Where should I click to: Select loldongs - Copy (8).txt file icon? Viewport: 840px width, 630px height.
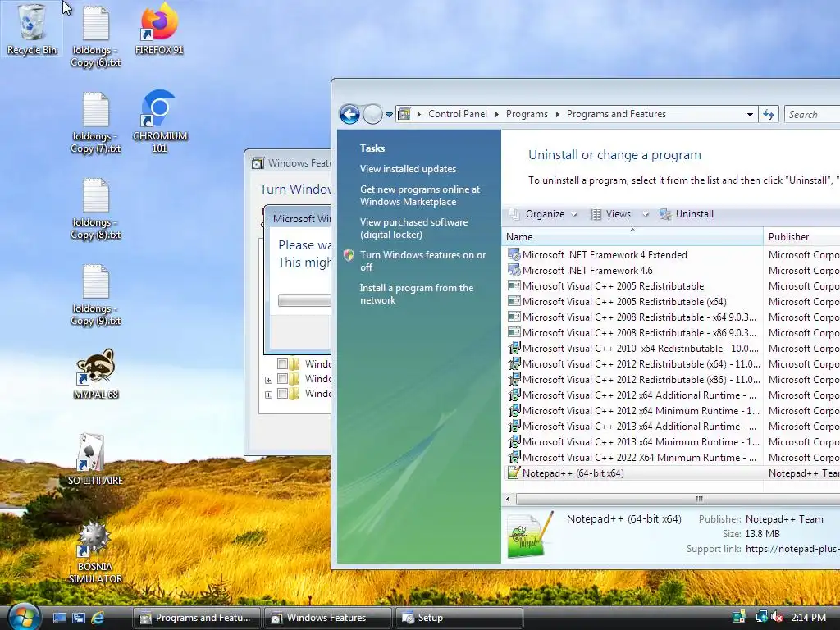[96, 209]
